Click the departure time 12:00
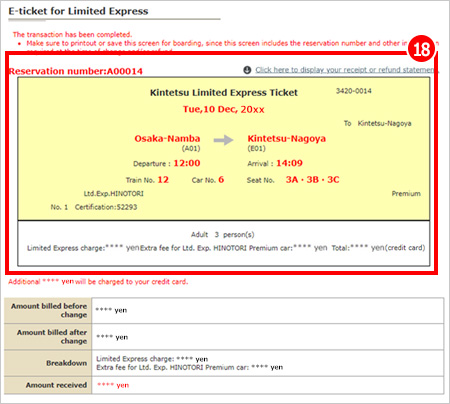Image resolution: width=450 pixels, height=404 pixels. 187,163
